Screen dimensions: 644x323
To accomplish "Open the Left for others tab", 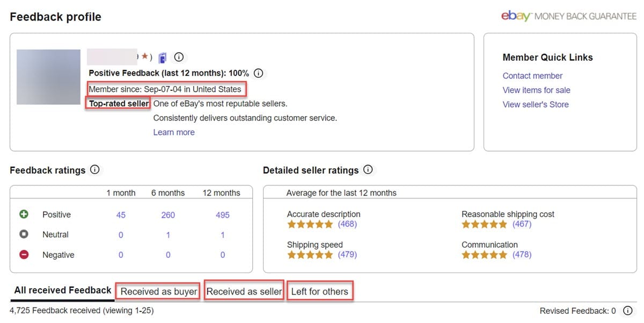I will (x=320, y=291).
